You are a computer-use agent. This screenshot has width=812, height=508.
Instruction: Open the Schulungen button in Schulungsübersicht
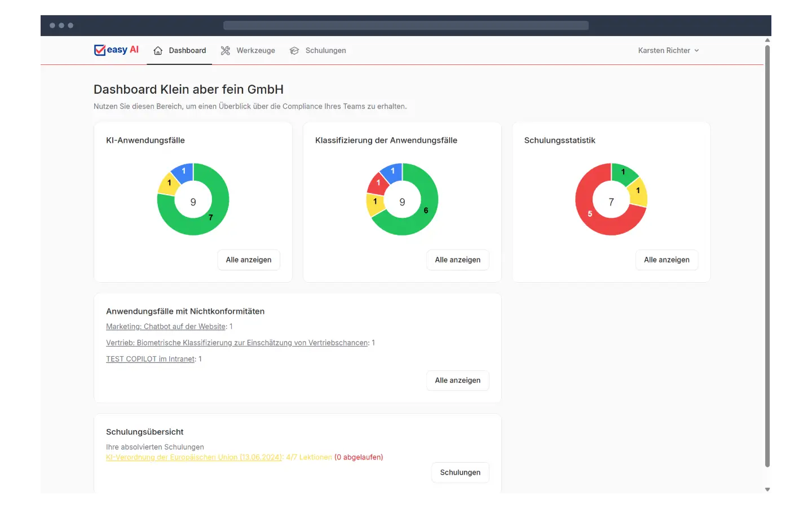pyautogui.click(x=460, y=472)
